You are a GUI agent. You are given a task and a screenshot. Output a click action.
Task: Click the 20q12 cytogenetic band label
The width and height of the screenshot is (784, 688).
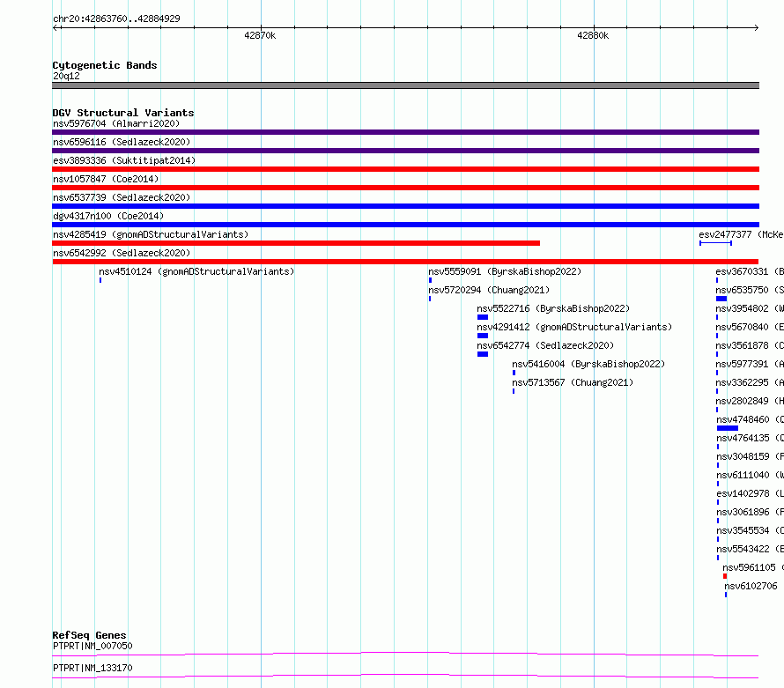point(66,76)
